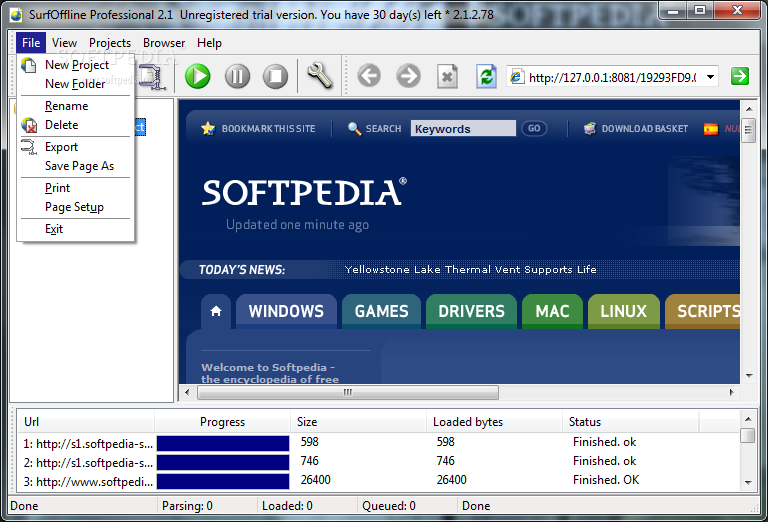Choose Save Page As menu entry

[76, 166]
